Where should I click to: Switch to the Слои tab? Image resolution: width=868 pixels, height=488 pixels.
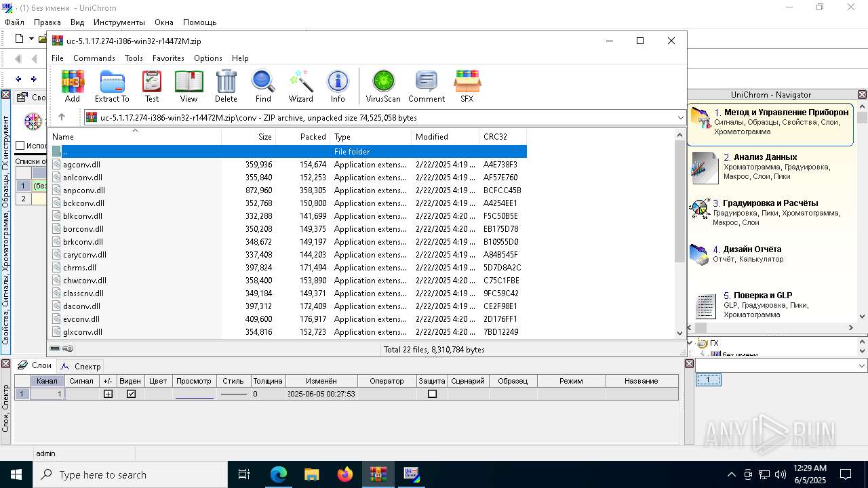click(x=35, y=365)
